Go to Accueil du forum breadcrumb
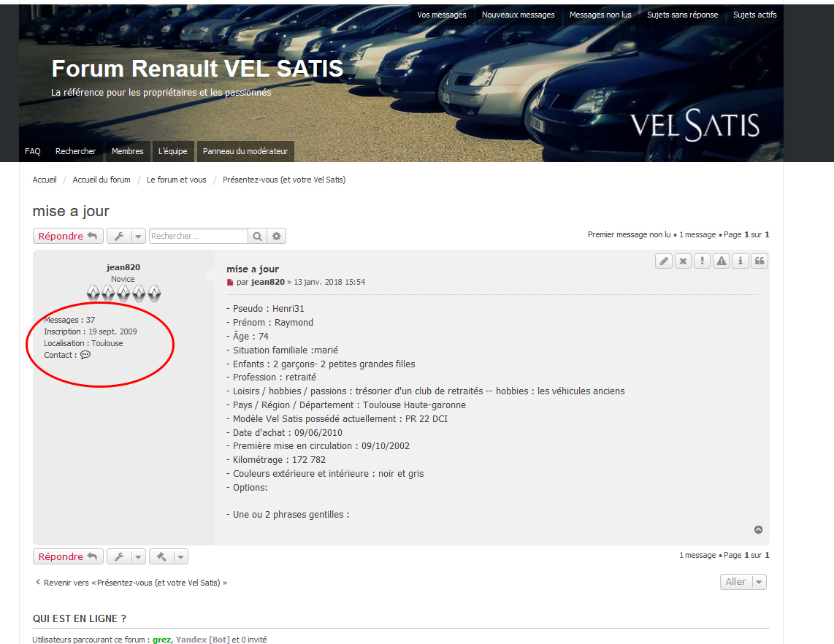This screenshot has width=834, height=644. click(x=102, y=180)
